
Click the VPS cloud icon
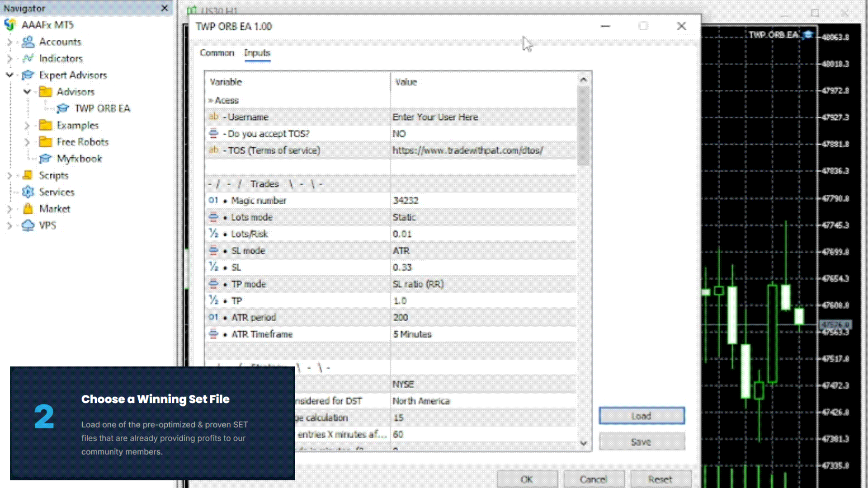click(x=28, y=225)
